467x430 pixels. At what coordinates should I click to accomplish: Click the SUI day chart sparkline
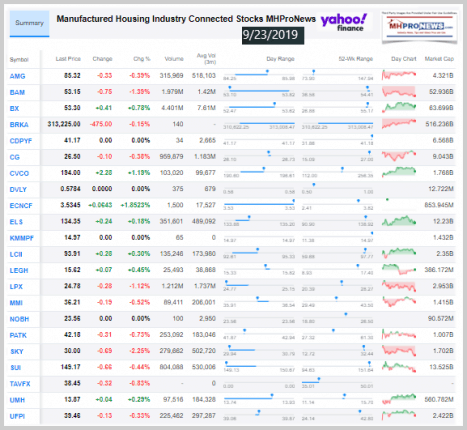(399, 367)
